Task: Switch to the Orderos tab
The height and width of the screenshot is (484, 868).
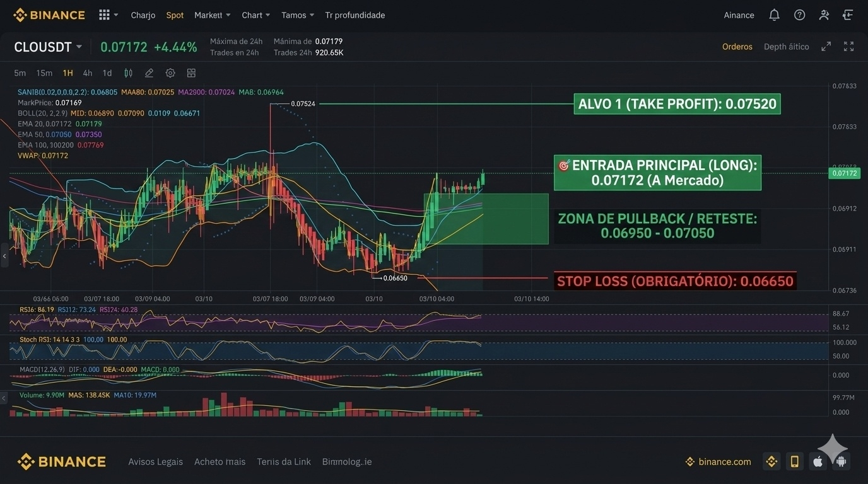Action: [x=737, y=47]
